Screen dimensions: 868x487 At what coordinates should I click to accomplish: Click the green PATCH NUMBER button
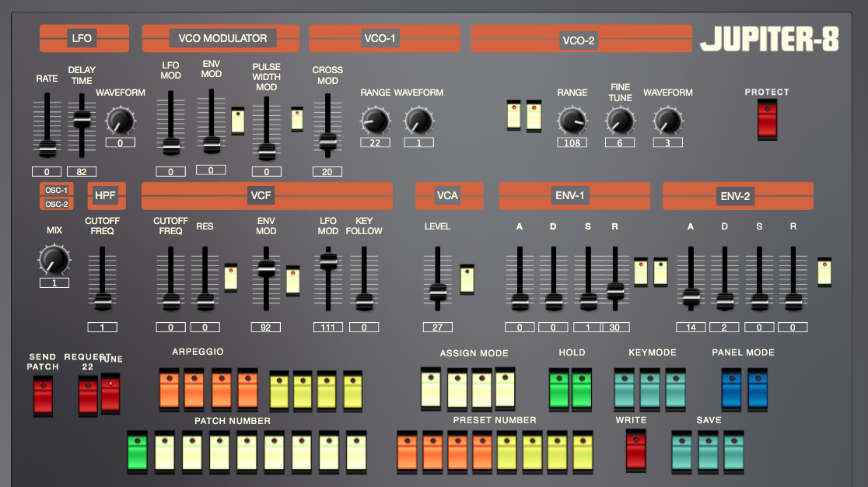(x=138, y=452)
